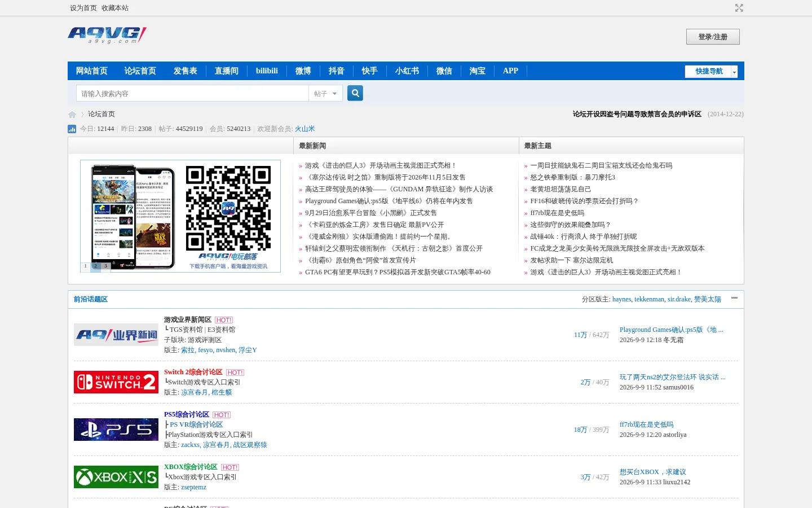Open the Nintendo Switch 2 forum logo
The width and height of the screenshot is (812, 508).
point(116,382)
